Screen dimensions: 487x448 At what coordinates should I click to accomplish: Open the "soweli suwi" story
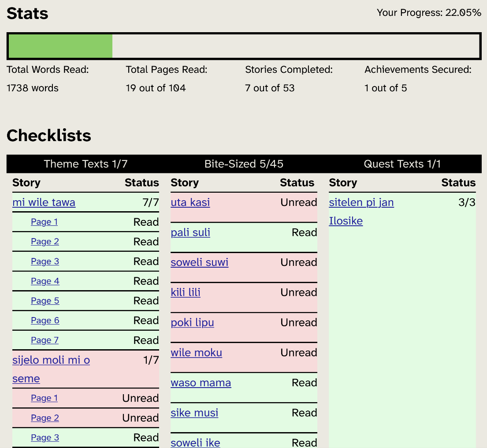click(199, 262)
